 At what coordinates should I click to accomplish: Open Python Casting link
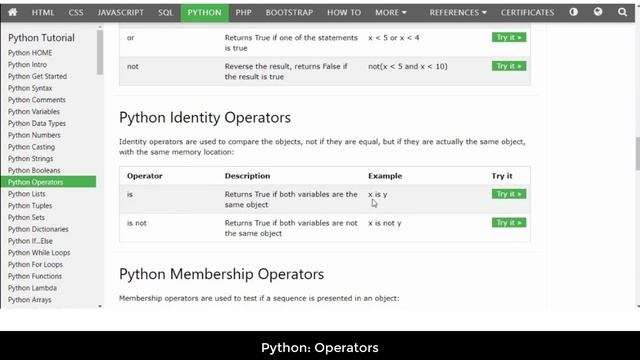[31, 147]
